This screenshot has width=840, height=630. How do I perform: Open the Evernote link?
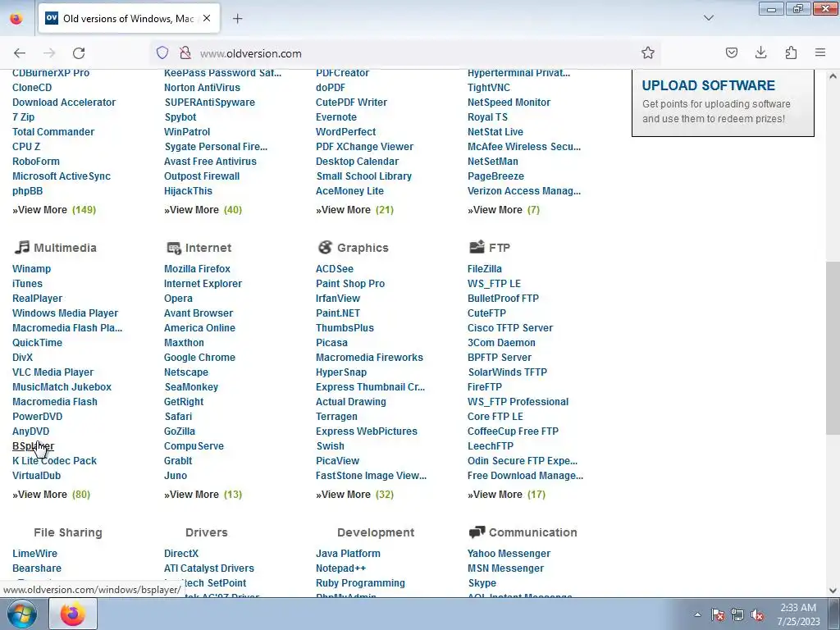coord(336,116)
